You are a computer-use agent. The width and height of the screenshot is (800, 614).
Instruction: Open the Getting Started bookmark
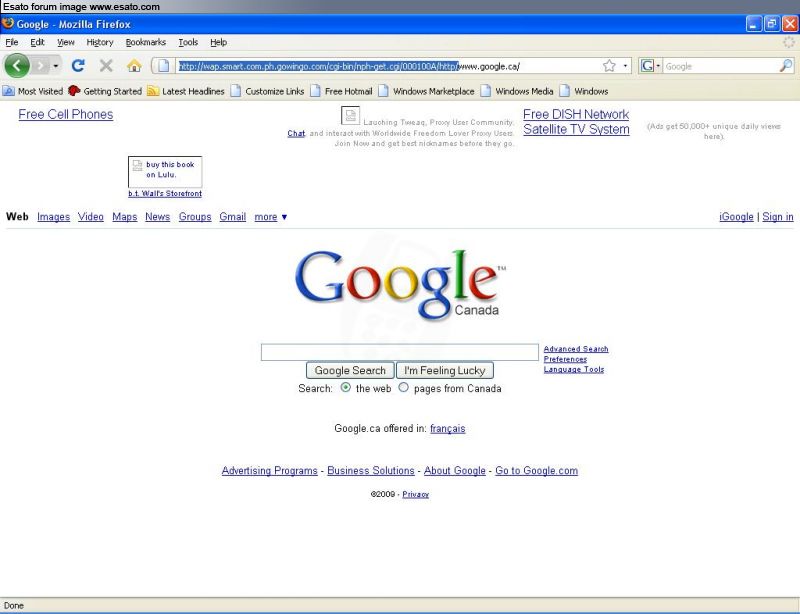click(x=105, y=91)
